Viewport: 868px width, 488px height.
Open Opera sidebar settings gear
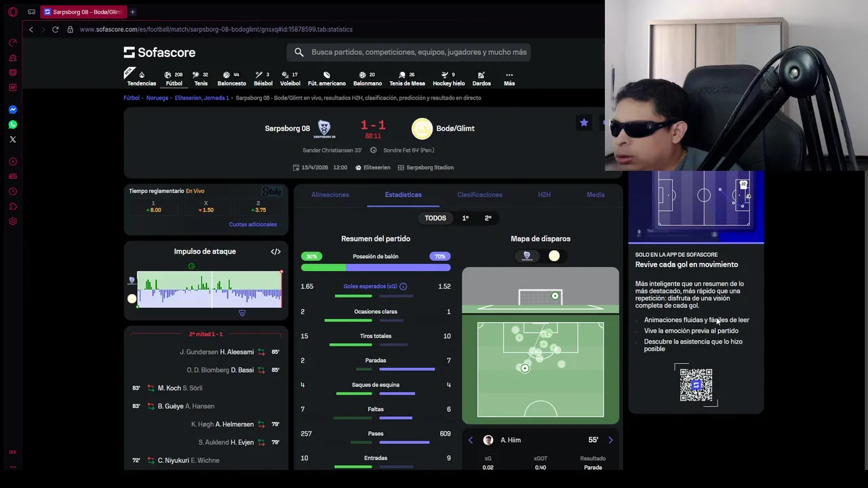pyautogui.click(x=12, y=221)
